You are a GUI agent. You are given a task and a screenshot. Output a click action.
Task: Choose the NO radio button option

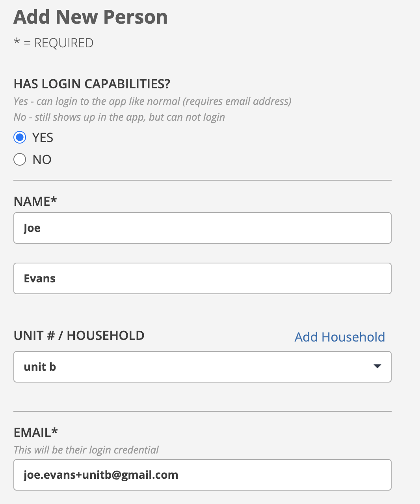point(20,159)
